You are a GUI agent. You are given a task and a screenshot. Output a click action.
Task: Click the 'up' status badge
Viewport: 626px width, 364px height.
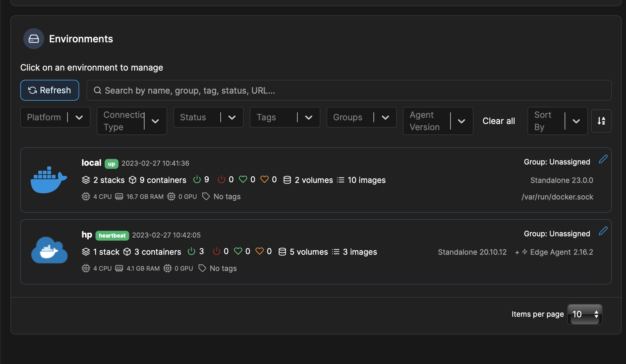pos(111,164)
